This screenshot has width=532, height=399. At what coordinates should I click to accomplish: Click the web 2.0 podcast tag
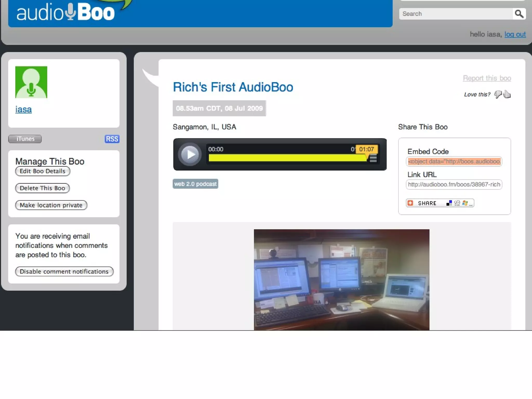(195, 184)
